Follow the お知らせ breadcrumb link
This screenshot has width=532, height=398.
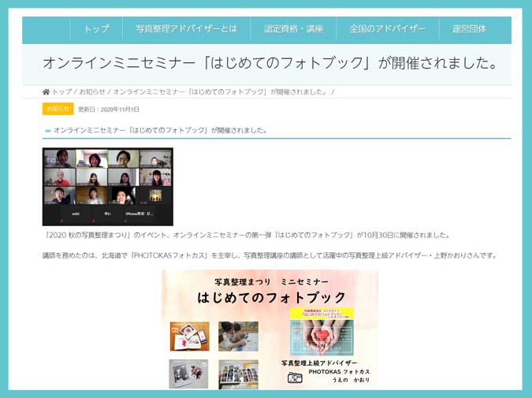click(92, 92)
